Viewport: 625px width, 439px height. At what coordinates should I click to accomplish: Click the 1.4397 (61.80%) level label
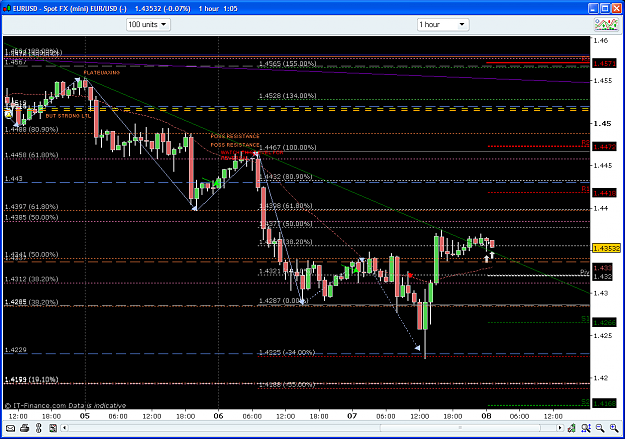[x=31, y=207]
